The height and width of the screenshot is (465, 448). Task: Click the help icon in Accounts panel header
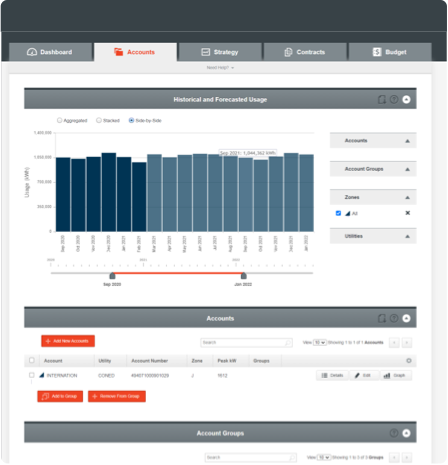[394, 318]
